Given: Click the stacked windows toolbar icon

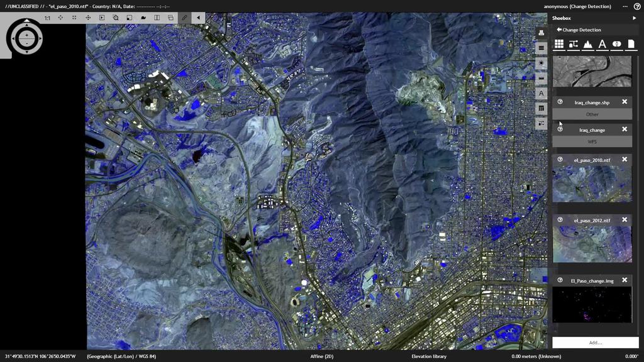Looking at the screenshot, I should 170,18.
